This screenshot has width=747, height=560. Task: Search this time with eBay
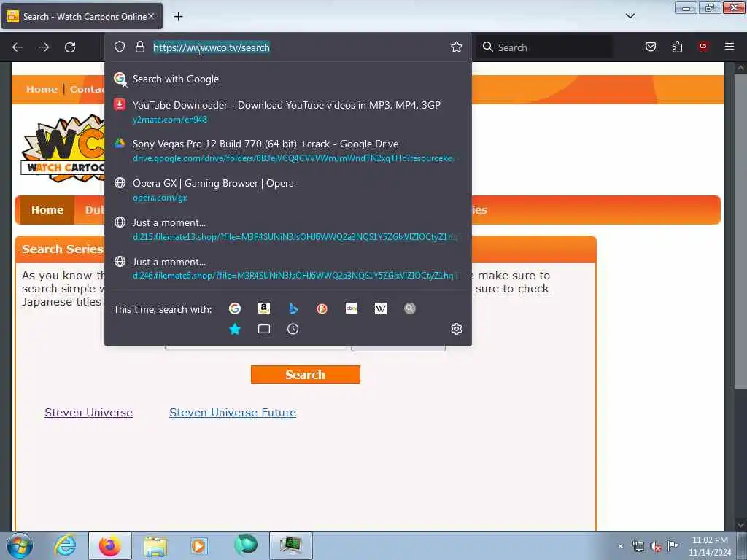pyautogui.click(x=352, y=308)
